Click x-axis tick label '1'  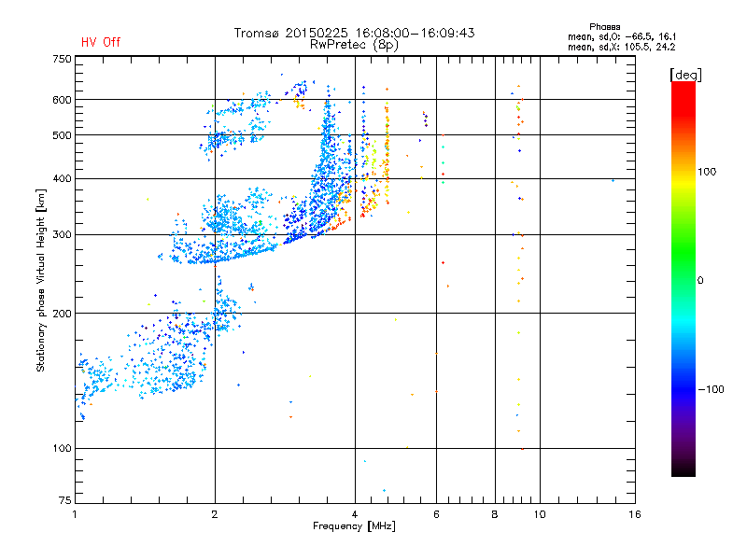tap(75, 514)
